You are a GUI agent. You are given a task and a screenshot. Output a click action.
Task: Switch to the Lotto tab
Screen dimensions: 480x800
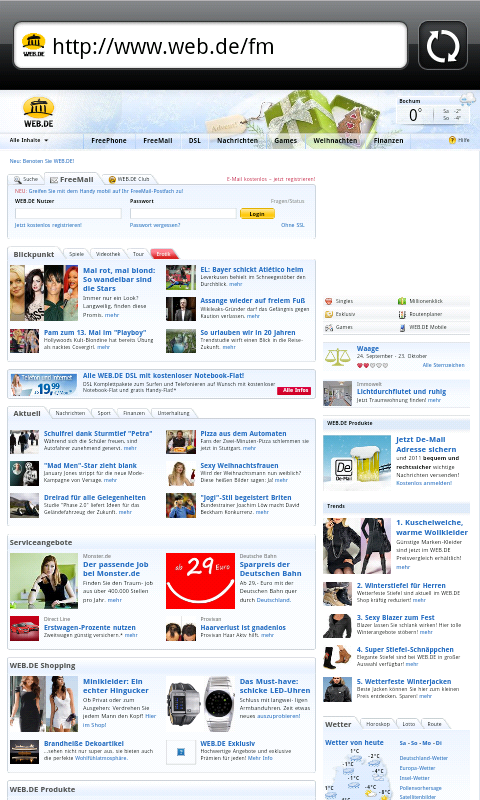(409, 724)
